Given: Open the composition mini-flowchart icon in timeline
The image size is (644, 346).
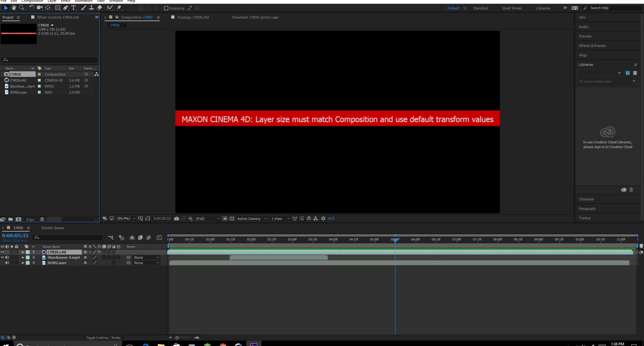Looking at the screenshot, I should 111,238.
